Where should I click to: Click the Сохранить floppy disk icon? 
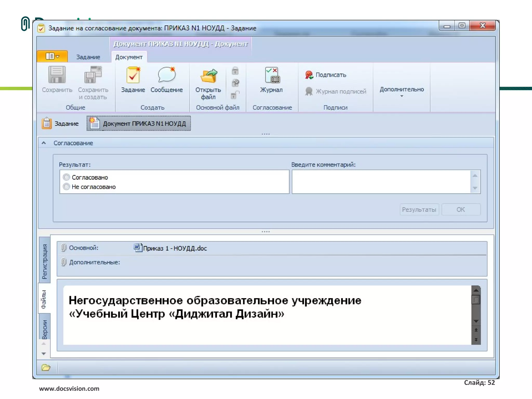57,75
